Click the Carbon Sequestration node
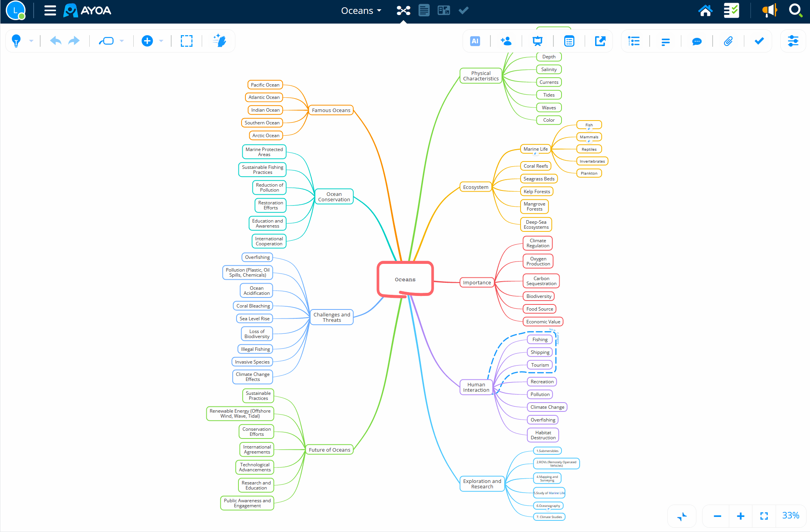 [x=541, y=281]
